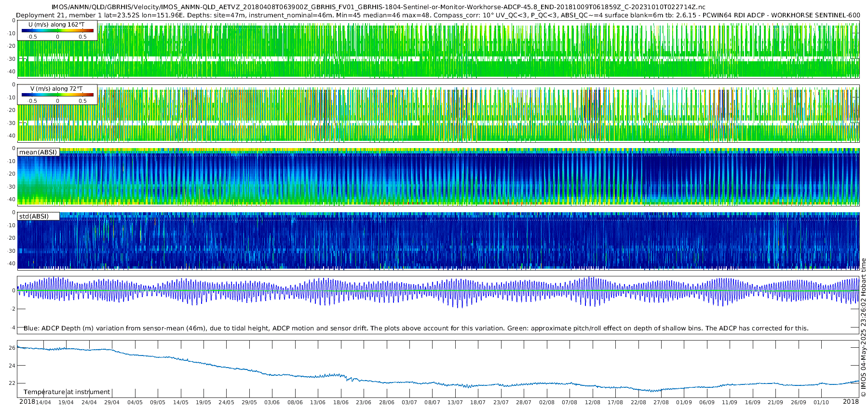Click the '29/04' date tick label
This screenshot has width=868, height=410.
click(112, 402)
